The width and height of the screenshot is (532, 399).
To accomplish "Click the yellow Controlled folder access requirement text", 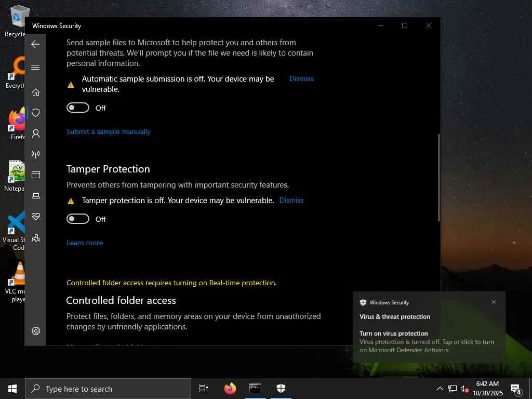I will click(171, 283).
